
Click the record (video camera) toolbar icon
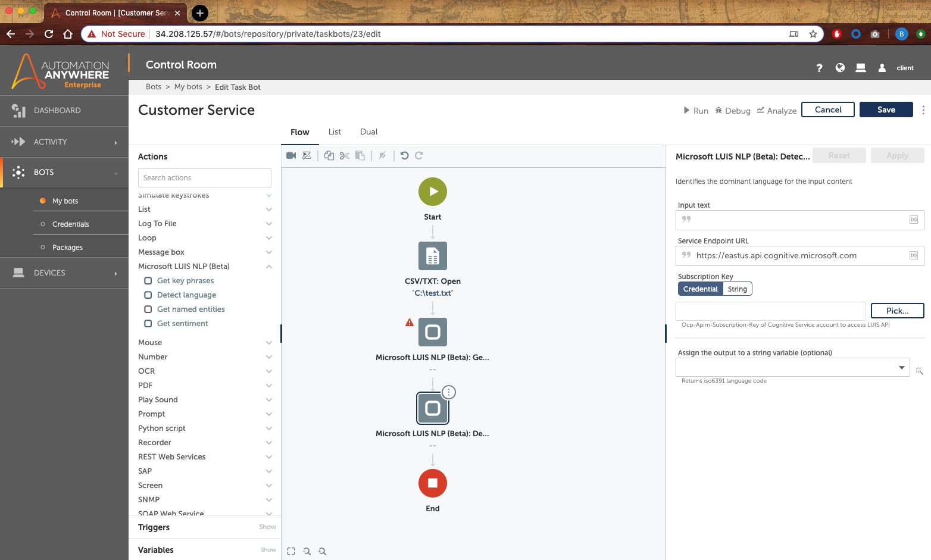point(291,156)
